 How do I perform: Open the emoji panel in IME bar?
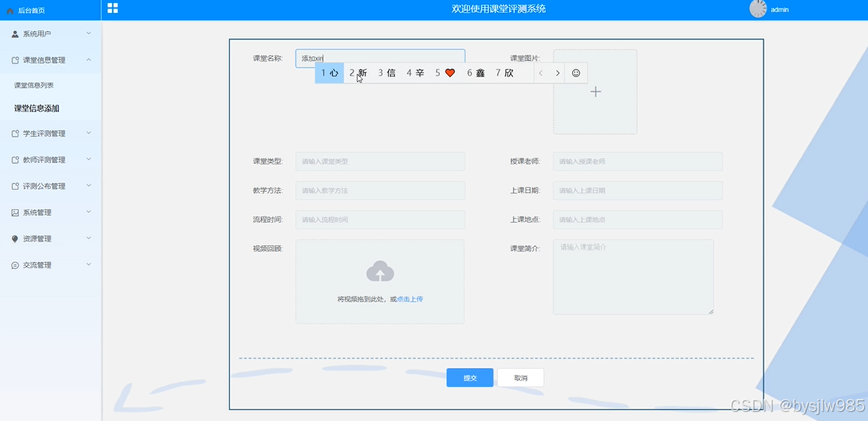tap(576, 73)
